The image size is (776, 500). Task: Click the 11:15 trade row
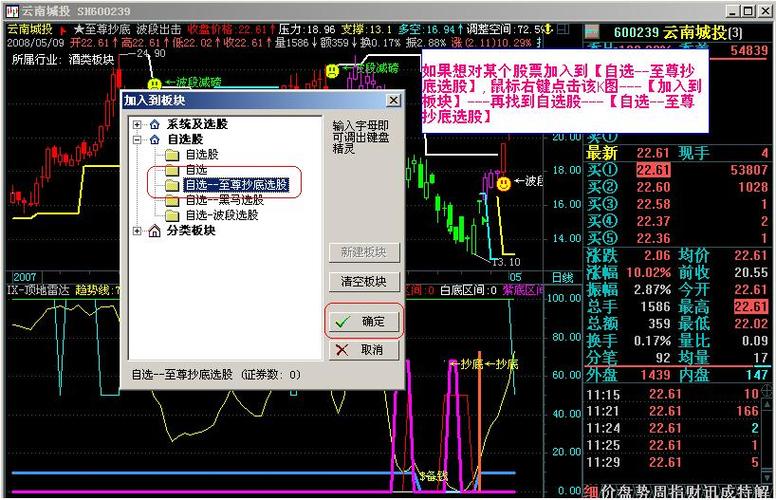click(x=673, y=395)
